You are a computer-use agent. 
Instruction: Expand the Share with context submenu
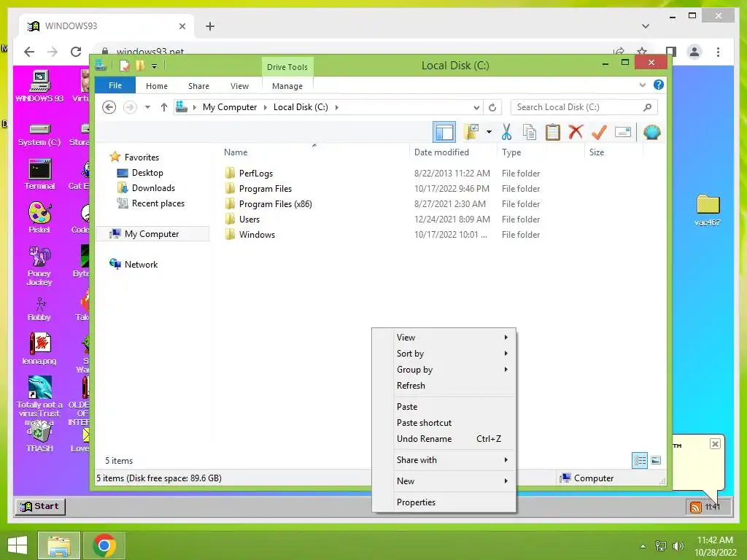pos(444,460)
